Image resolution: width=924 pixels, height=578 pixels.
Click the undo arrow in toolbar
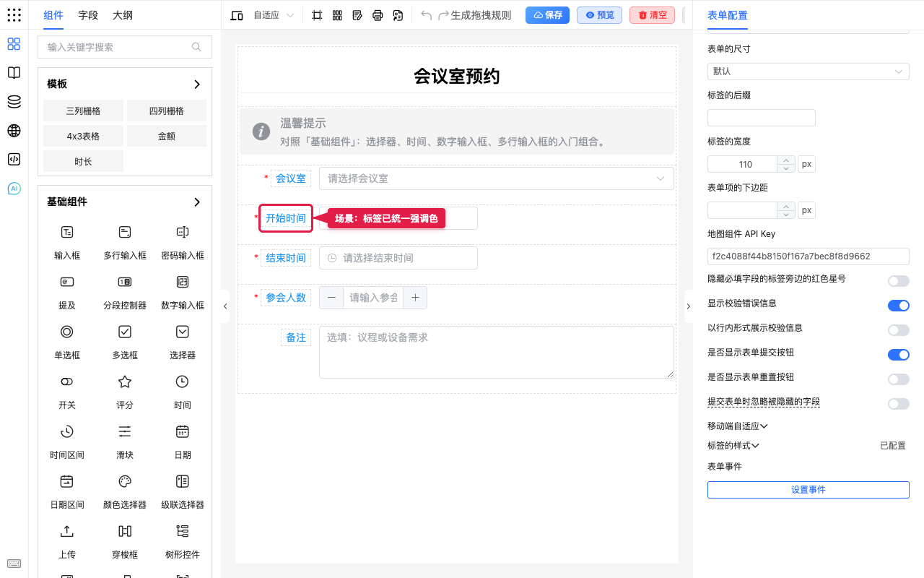(427, 15)
